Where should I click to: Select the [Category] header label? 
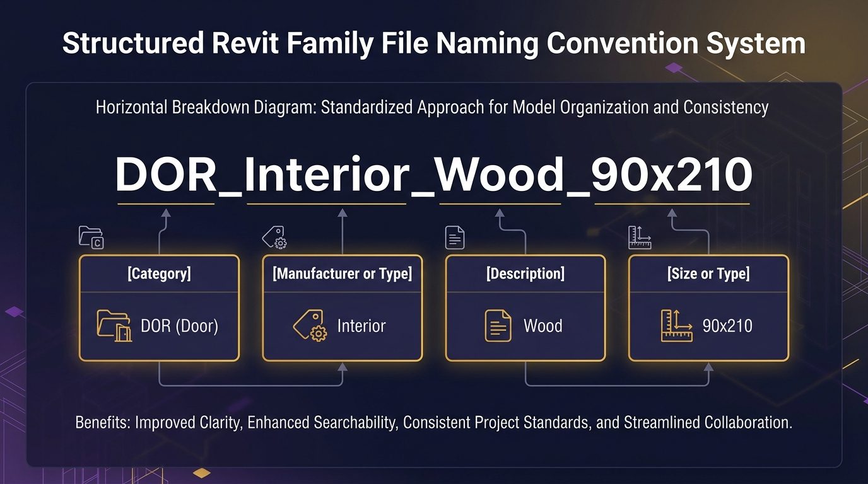(159, 274)
